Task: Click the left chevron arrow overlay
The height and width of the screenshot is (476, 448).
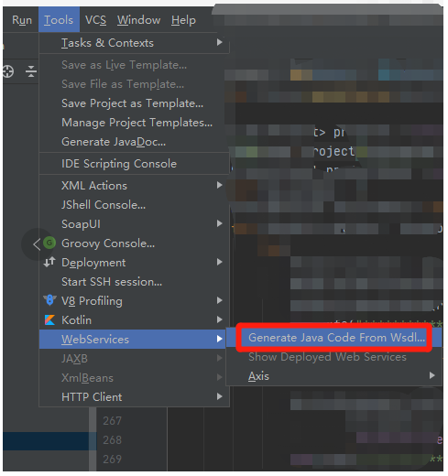Action: point(37,244)
